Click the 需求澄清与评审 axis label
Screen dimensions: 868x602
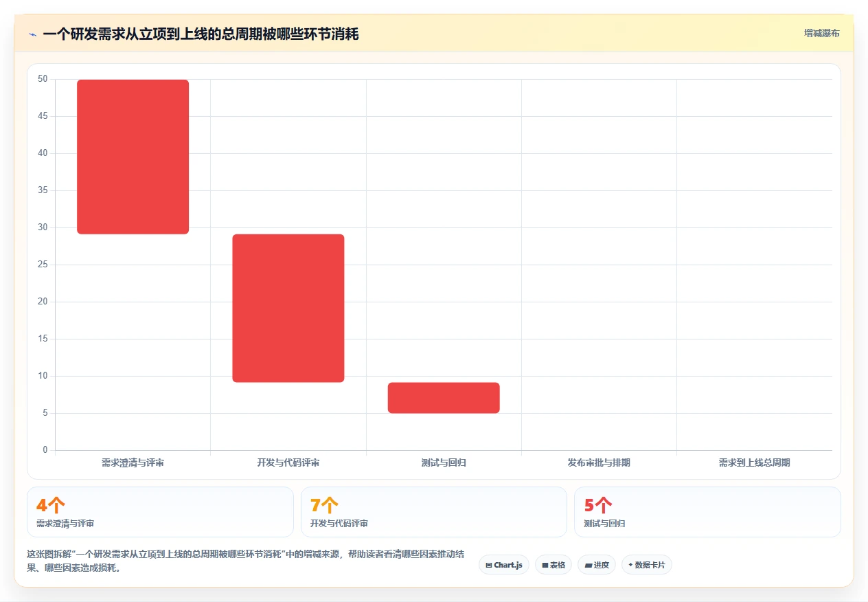pyautogui.click(x=133, y=462)
